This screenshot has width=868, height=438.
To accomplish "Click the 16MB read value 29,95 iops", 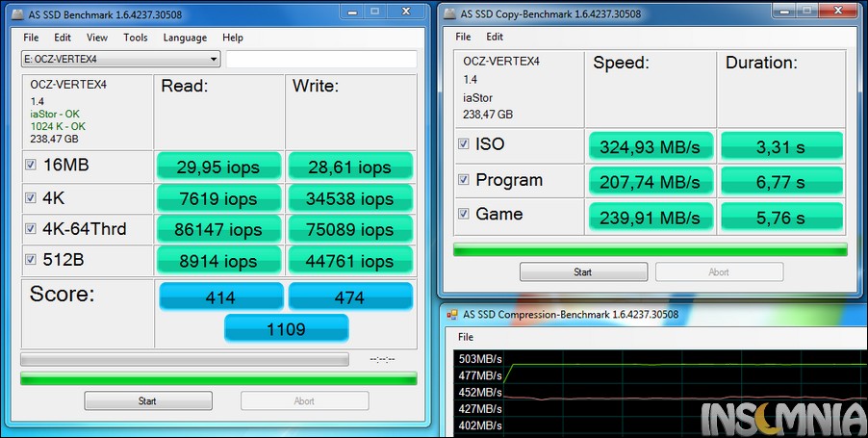I will [218, 167].
